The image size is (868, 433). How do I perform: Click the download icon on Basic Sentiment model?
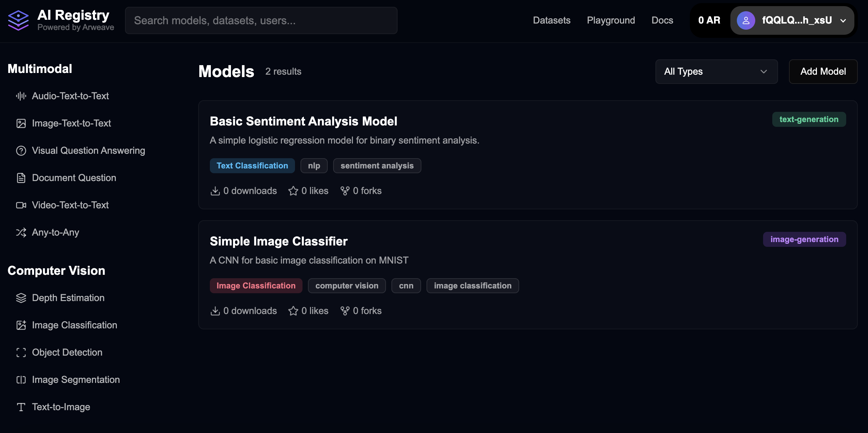point(215,191)
